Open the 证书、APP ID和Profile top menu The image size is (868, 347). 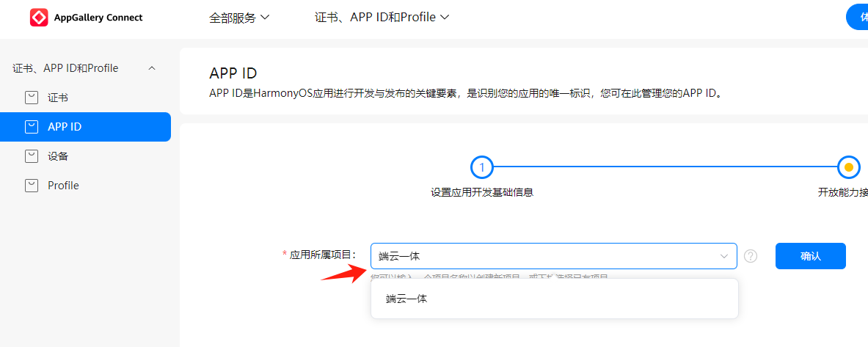[x=382, y=18]
